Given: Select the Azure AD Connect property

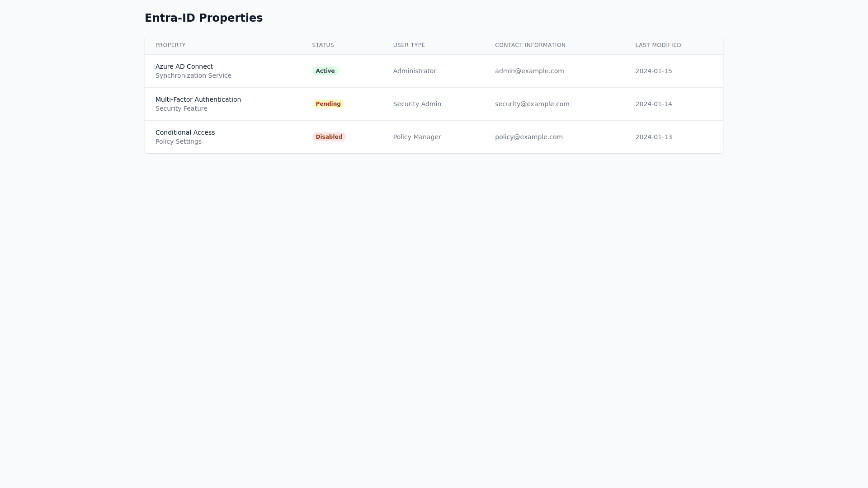Looking at the screenshot, I should [184, 66].
